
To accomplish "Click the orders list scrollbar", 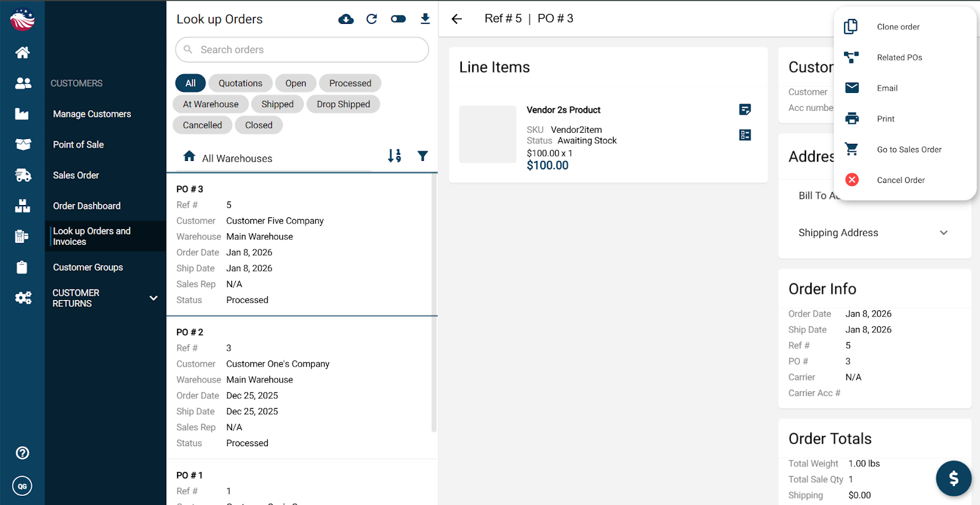I will pos(434,303).
